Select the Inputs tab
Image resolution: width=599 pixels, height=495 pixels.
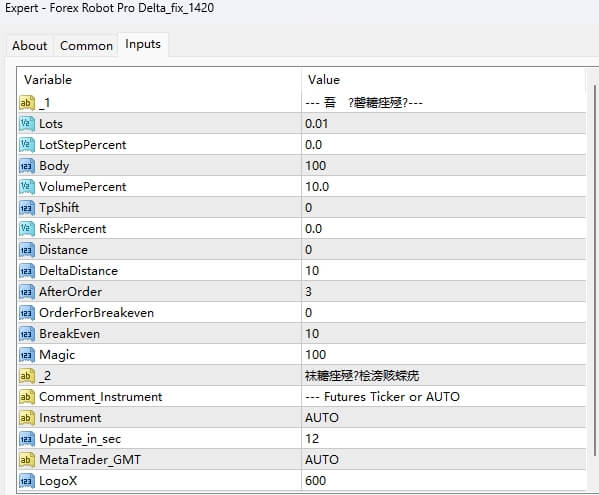coord(143,44)
